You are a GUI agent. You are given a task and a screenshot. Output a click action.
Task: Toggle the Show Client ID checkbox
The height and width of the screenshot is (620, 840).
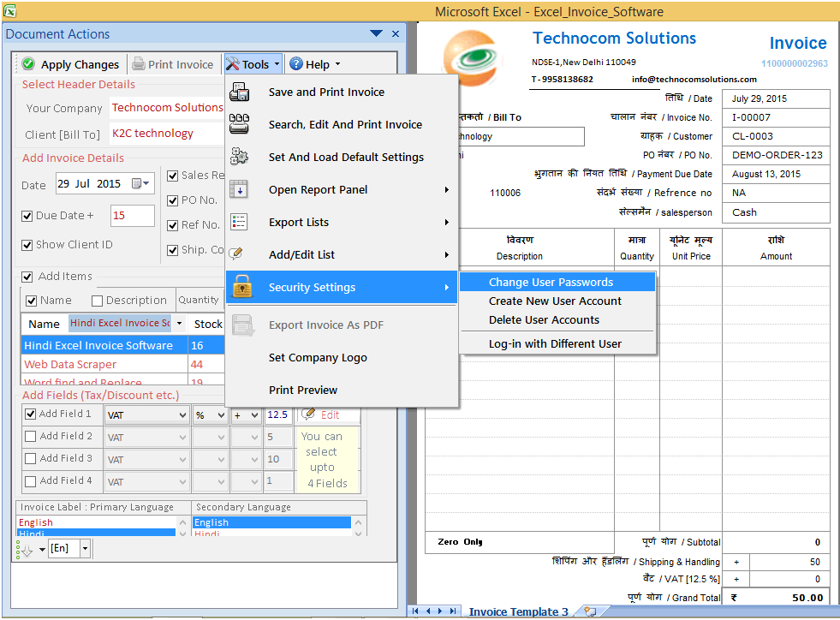[x=27, y=245]
